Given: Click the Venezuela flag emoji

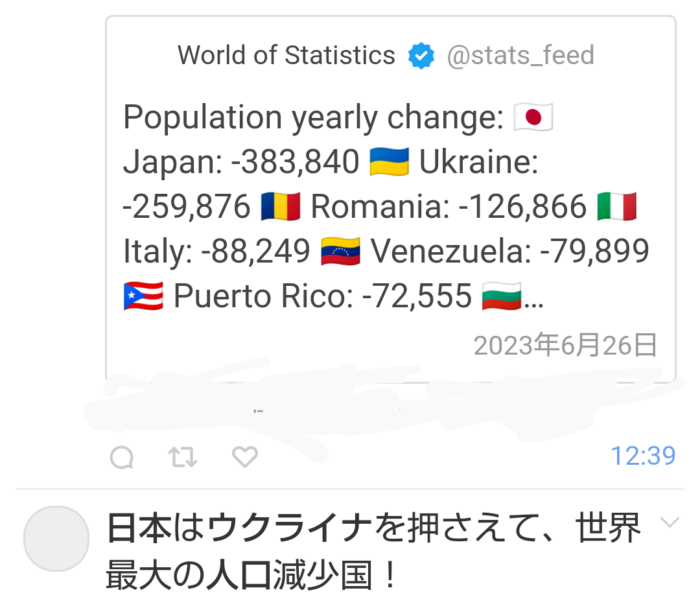Looking at the screenshot, I should pos(340,252).
